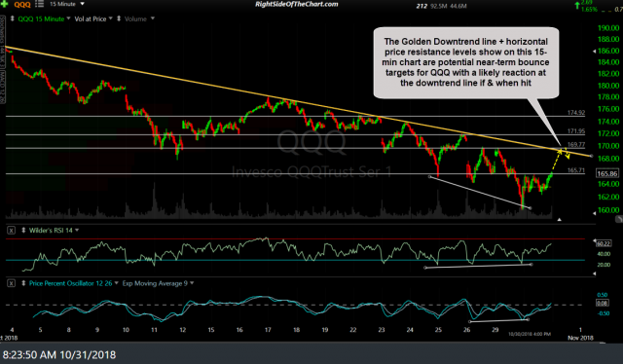Click right endpoint of RSI divergence line
This screenshot has width=623, height=364.
click(531, 265)
